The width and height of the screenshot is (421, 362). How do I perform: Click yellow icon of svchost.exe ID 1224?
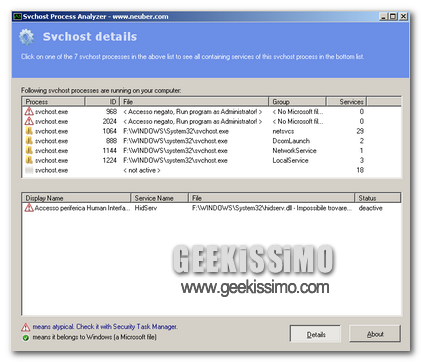click(29, 160)
